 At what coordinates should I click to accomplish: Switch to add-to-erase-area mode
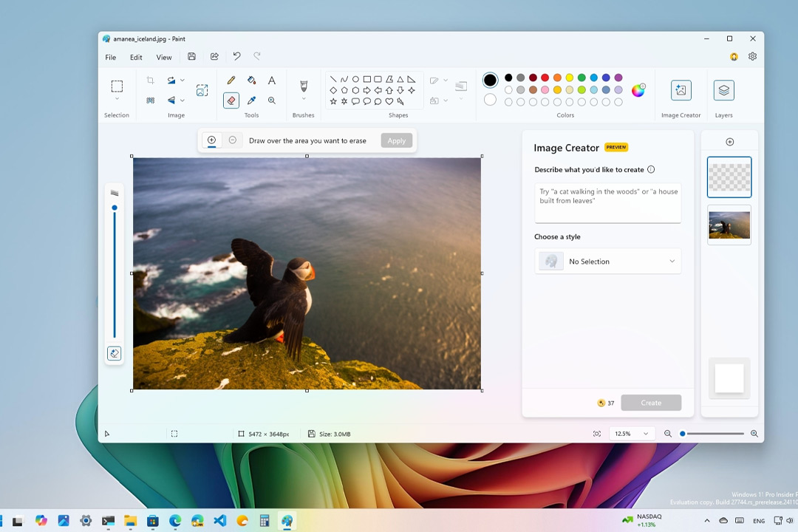tap(211, 140)
